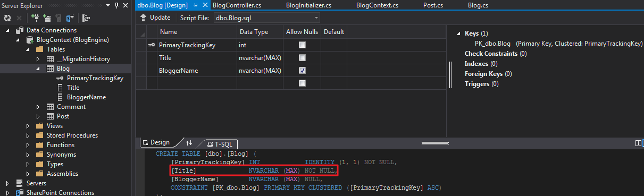Swap panes with the up-down arrows button

coord(189,143)
